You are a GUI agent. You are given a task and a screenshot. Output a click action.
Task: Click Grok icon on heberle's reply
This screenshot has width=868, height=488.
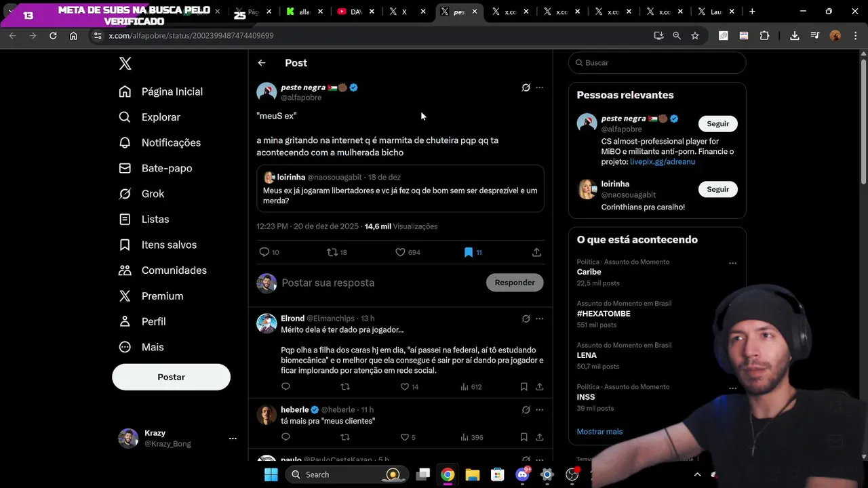tap(526, 410)
